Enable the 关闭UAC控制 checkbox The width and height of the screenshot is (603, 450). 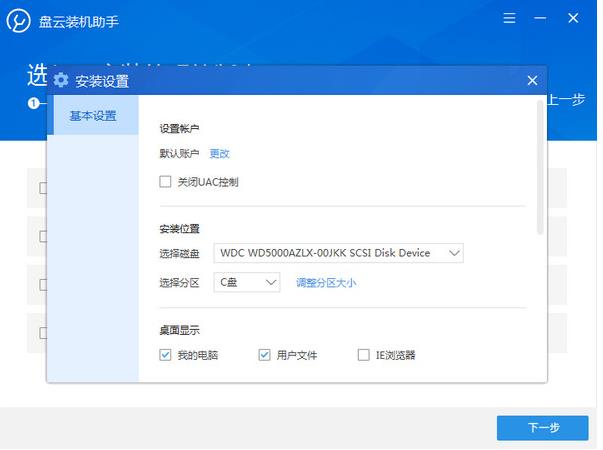pos(166,182)
